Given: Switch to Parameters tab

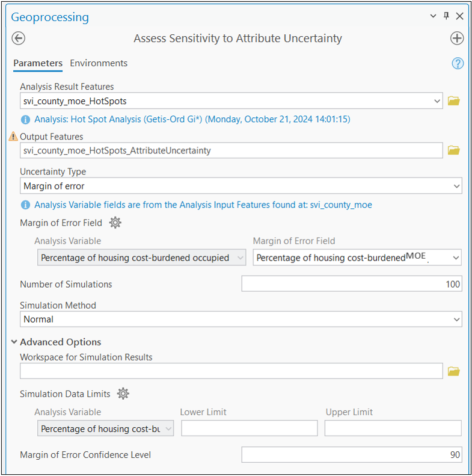Looking at the screenshot, I should pos(38,63).
